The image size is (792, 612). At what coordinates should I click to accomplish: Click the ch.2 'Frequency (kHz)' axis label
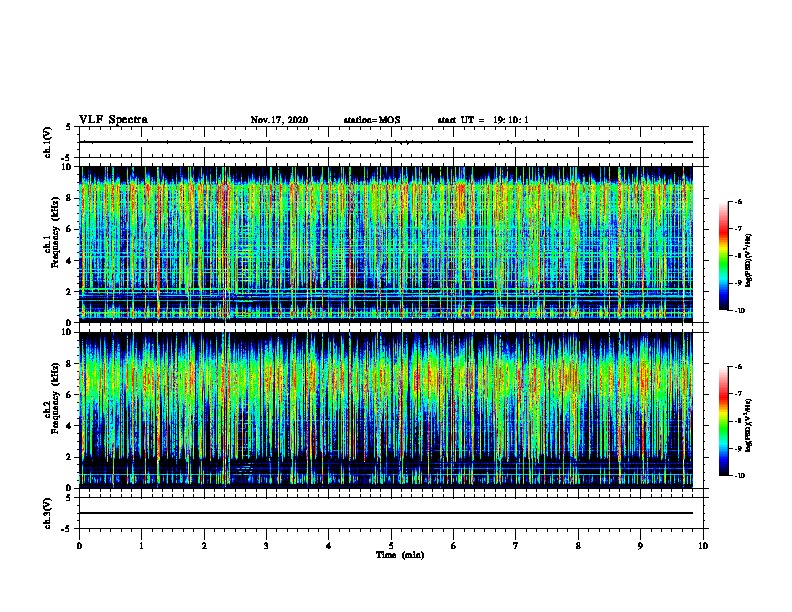coord(55,398)
